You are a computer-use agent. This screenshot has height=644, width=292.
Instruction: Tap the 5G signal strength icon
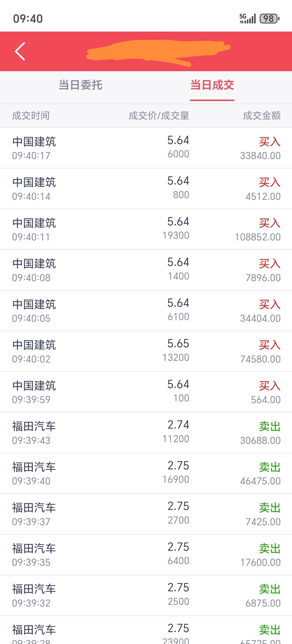[247, 18]
